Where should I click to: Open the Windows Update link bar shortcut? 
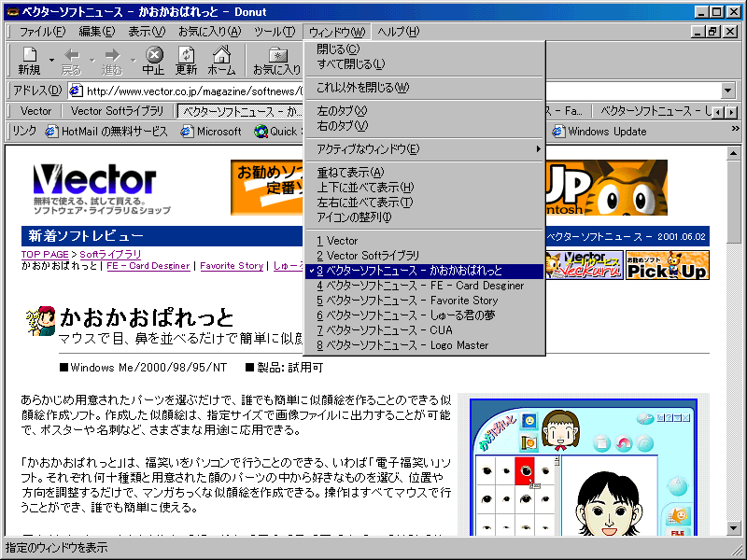point(599,132)
